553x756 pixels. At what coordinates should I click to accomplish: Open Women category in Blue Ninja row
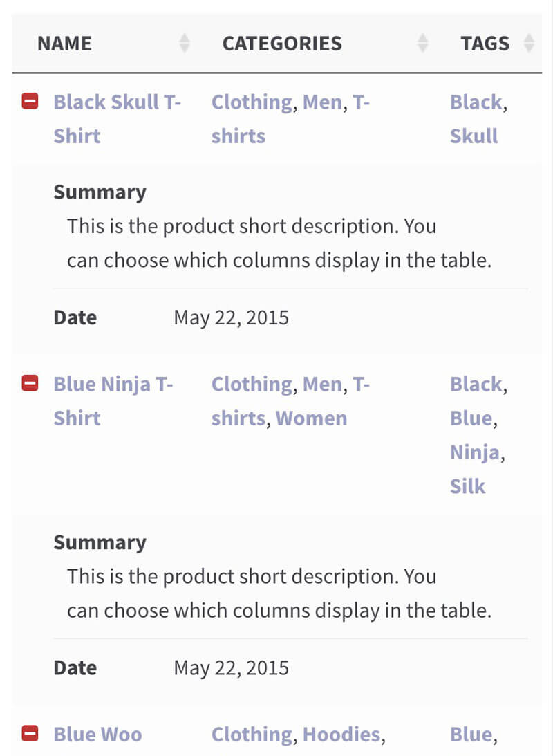pos(311,418)
